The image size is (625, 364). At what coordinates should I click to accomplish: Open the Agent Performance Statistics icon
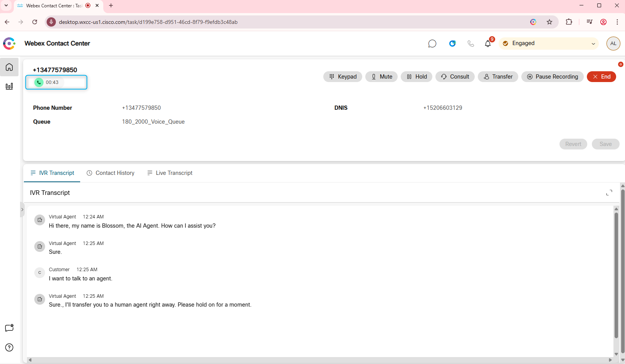pyautogui.click(x=9, y=86)
